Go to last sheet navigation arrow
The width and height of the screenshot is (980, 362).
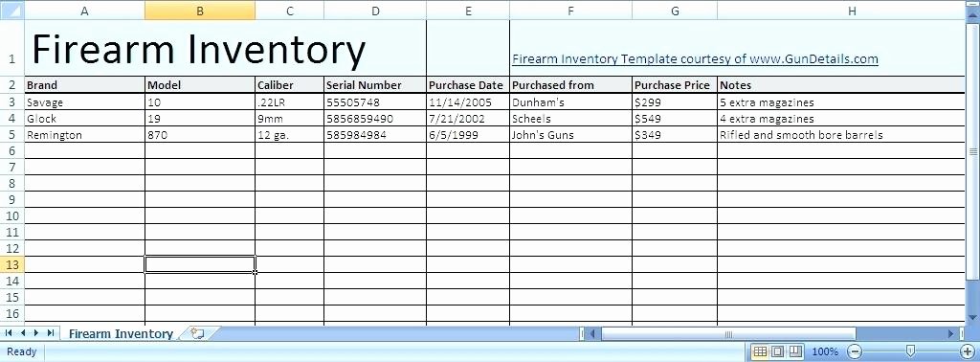pos(51,333)
